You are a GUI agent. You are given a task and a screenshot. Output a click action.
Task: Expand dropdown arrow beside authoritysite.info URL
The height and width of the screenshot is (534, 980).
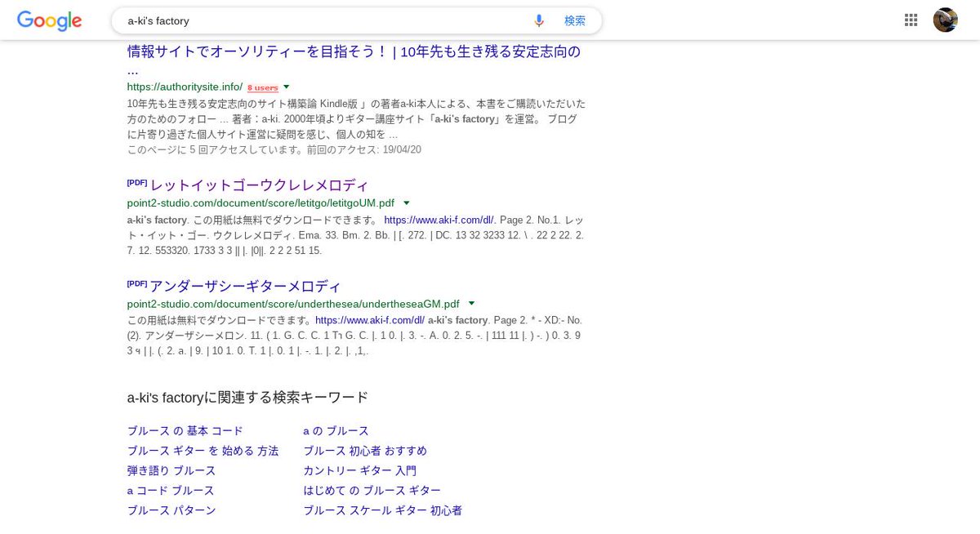[x=287, y=87]
